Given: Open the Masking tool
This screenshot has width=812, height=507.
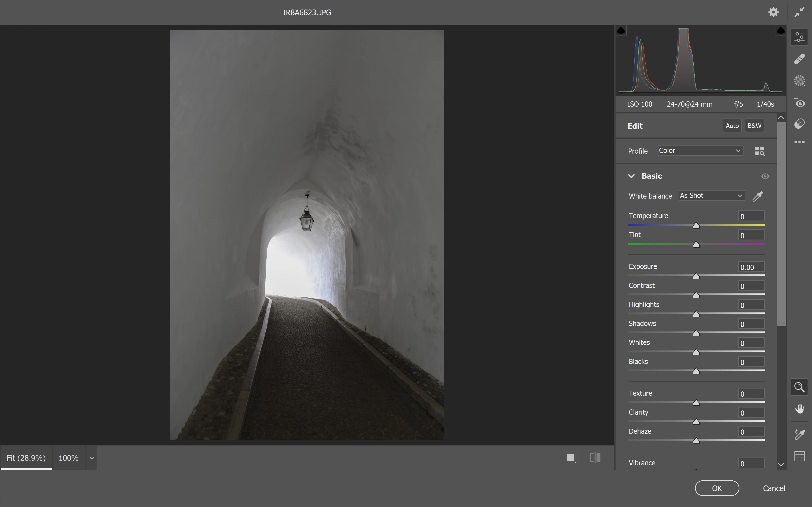Looking at the screenshot, I should point(799,80).
